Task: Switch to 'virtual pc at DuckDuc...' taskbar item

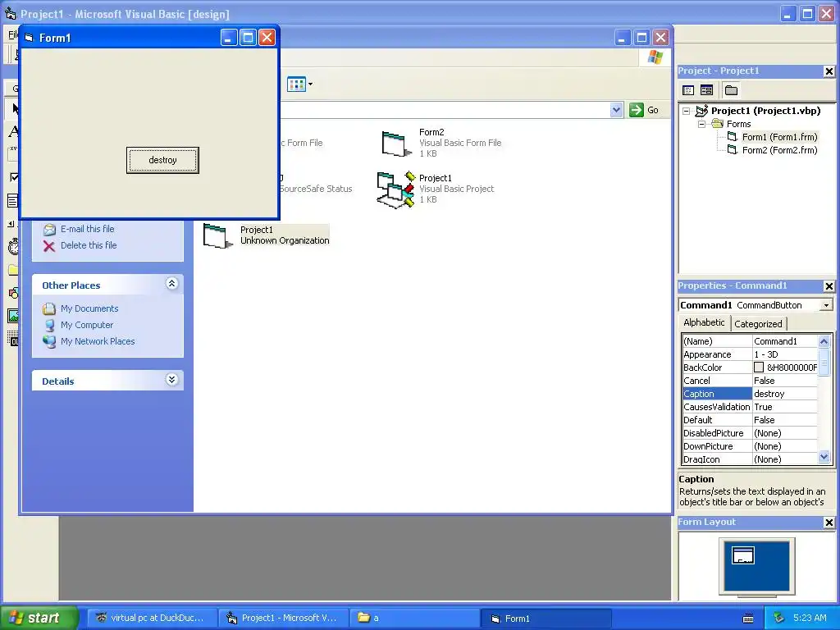Action: [152, 618]
